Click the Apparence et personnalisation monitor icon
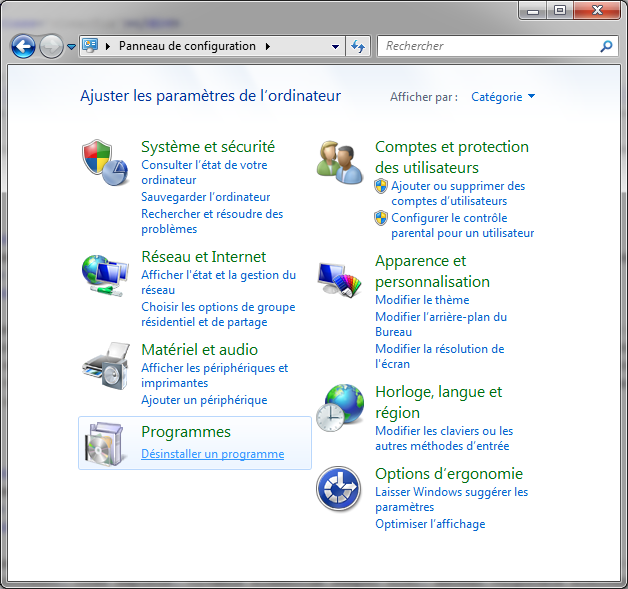 click(x=340, y=276)
